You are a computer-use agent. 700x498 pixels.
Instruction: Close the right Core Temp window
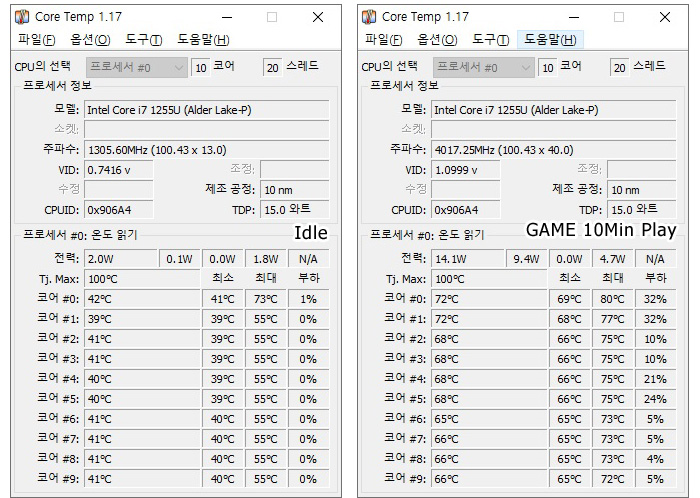[665, 17]
